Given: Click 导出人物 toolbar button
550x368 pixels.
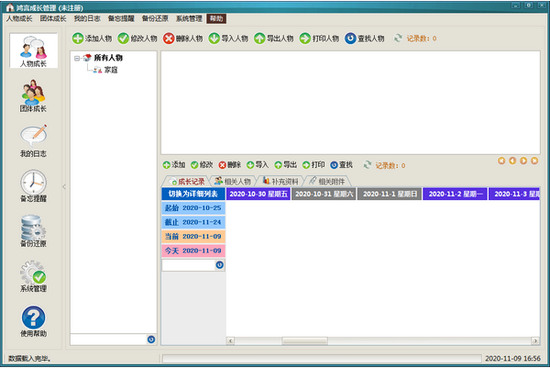Looking at the screenshot, I should point(274,38).
